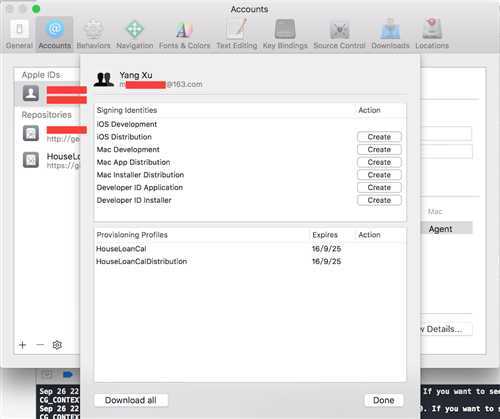Viewport: 500px width, 419px height.
Task: Select the HouseLoanCal provisioning profile
Action: (250, 249)
